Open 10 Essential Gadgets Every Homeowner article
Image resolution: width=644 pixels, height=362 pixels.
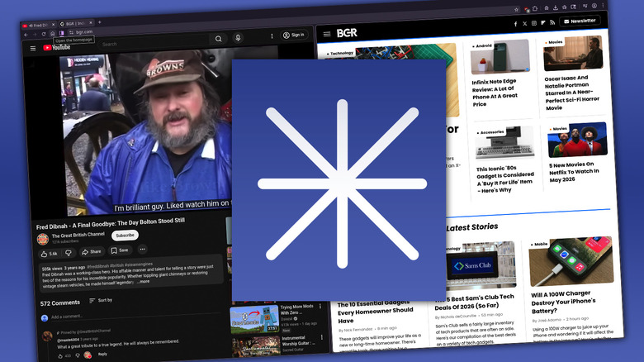point(376,312)
